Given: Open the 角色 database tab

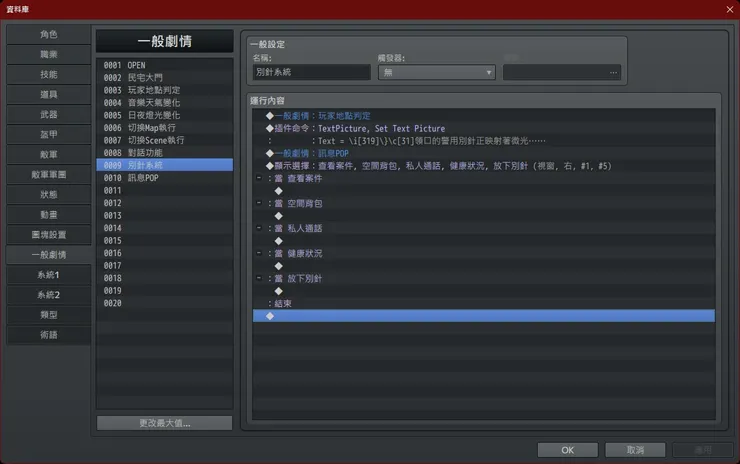Looking at the screenshot, I should click(49, 34).
